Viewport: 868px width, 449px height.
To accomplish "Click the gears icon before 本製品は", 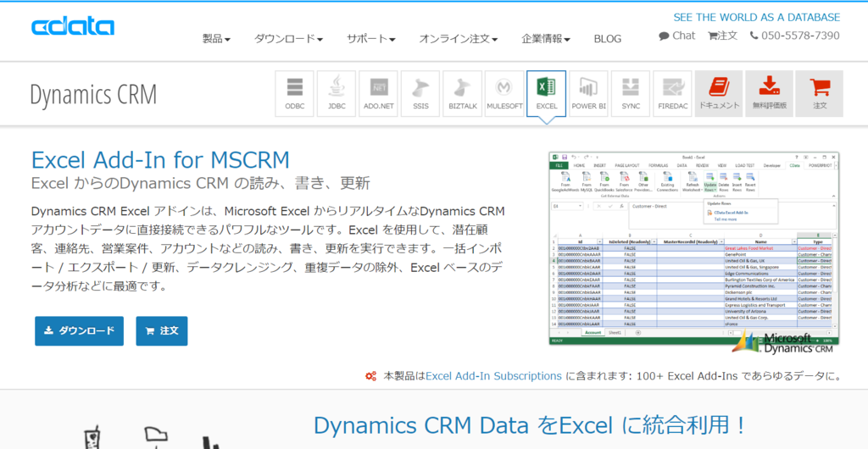I will click(x=371, y=376).
